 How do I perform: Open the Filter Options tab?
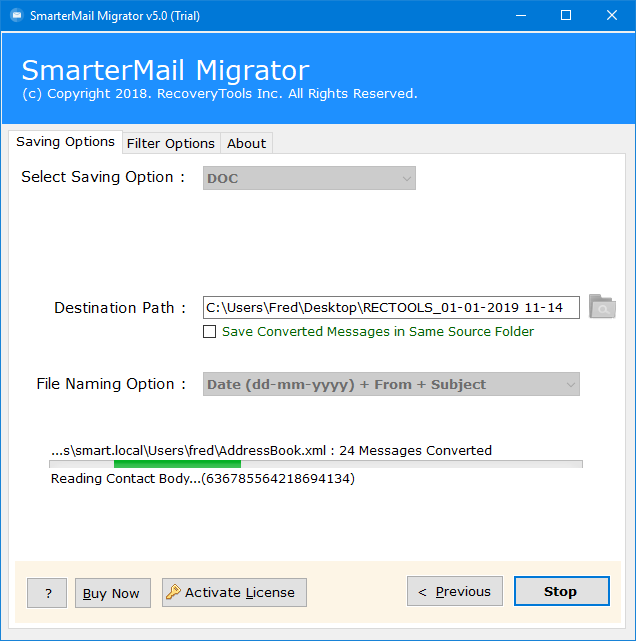(171, 143)
